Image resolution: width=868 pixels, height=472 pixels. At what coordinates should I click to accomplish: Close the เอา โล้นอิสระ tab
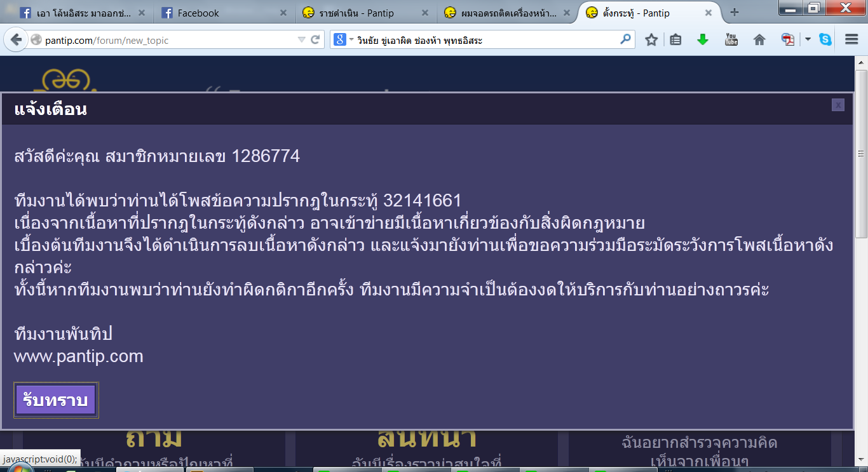[x=140, y=13]
